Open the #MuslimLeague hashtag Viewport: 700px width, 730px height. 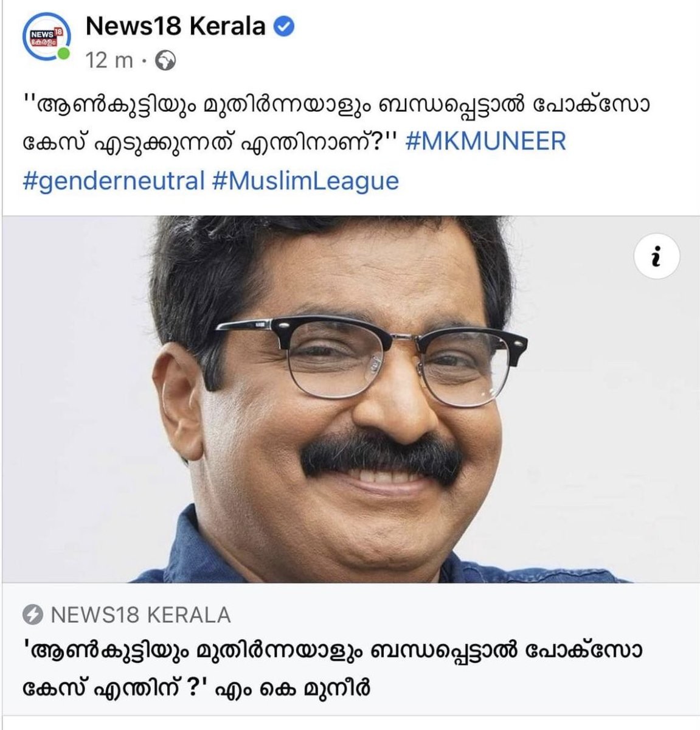point(306,181)
